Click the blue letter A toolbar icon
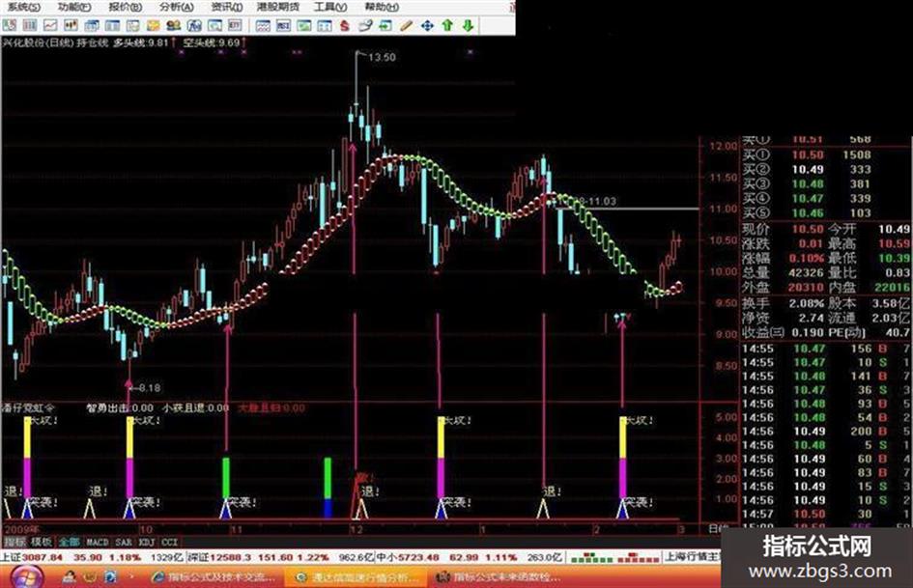913x588 pixels. pos(194,25)
